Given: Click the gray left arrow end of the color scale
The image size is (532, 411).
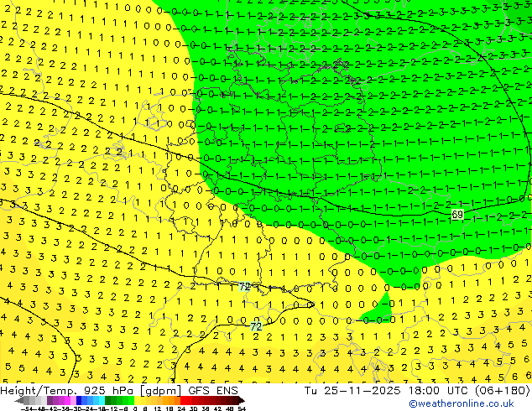Looking at the screenshot, I should tap(19, 401).
